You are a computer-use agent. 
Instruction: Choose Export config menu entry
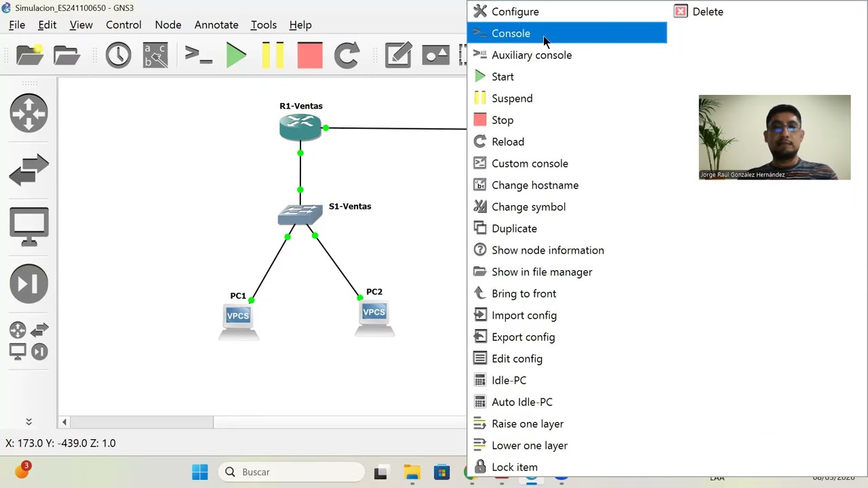pyautogui.click(x=567, y=337)
